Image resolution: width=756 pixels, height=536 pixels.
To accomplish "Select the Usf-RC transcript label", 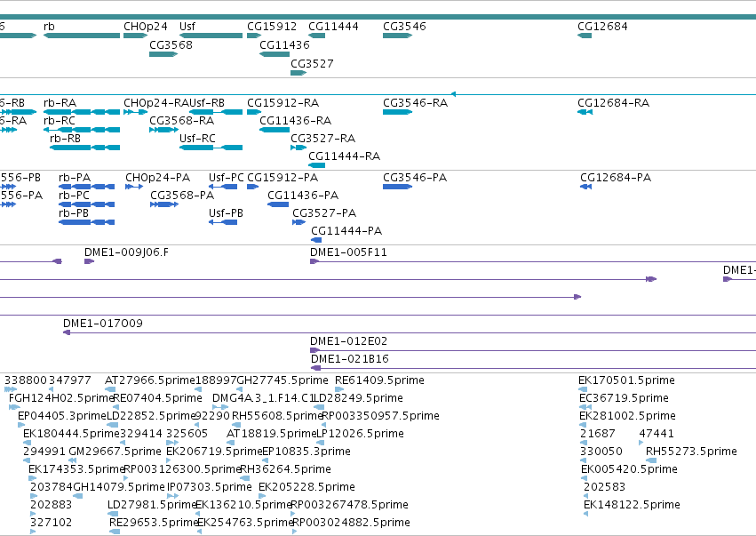I will 197,139.
